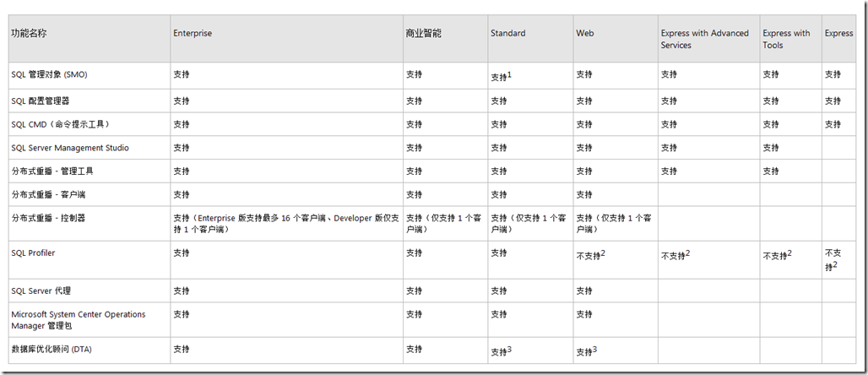Click 支持 in SQL Profiler Enterprise cell
Image resolution: width=868 pixels, height=375 pixels.
click(x=181, y=253)
